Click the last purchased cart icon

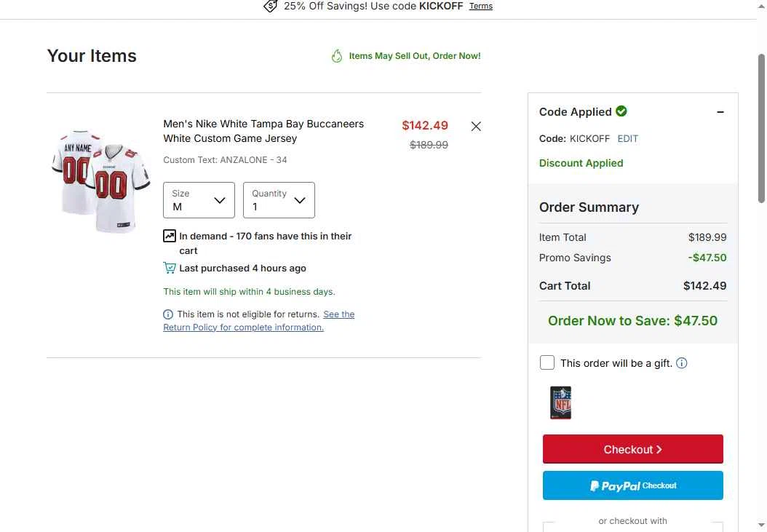tap(170, 268)
